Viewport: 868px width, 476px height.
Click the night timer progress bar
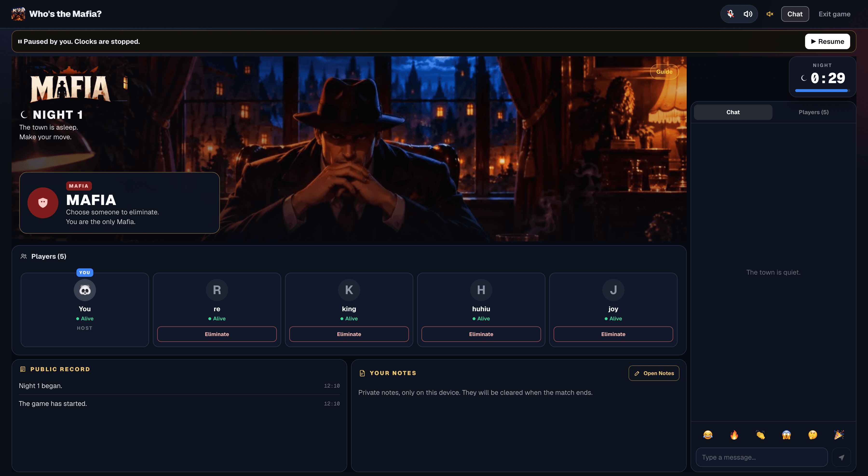pyautogui.click(x=822, y=91)
